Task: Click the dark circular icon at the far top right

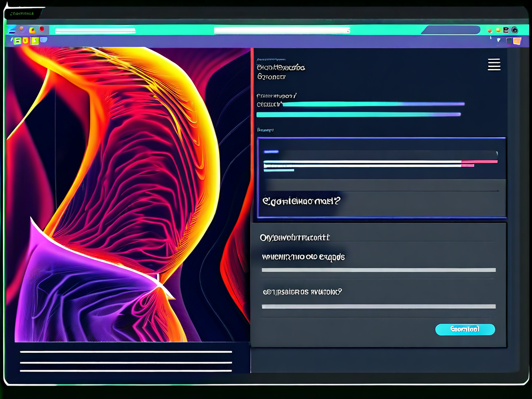Action: [x=515, y=30]
